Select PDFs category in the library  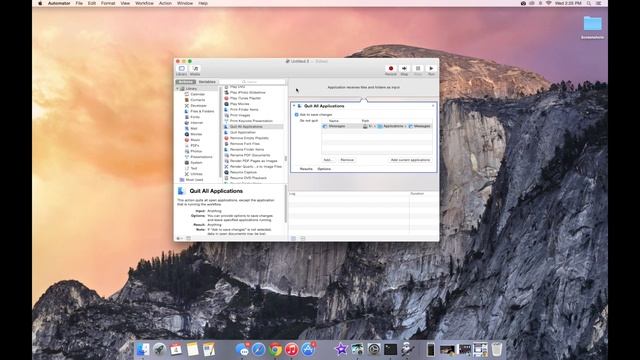195,146
